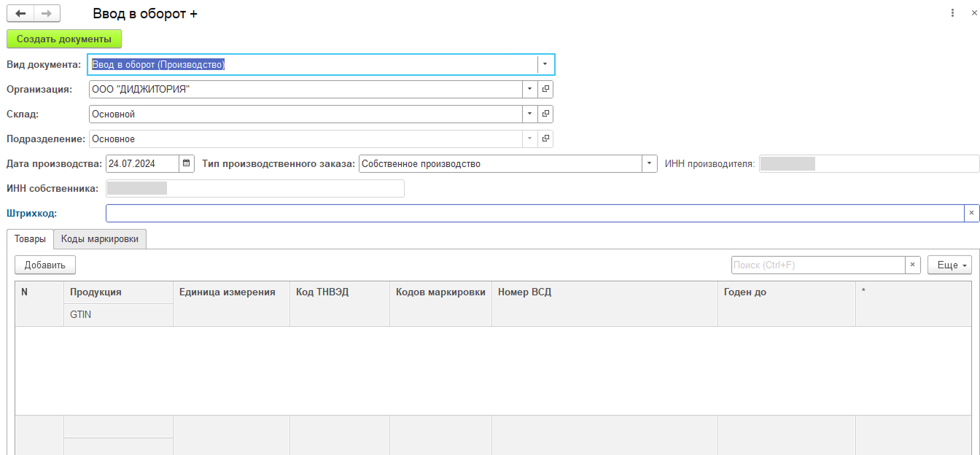Expand the Склад dropdown list
The height and width of the screenshot is (455, 980).
(529, 114)
